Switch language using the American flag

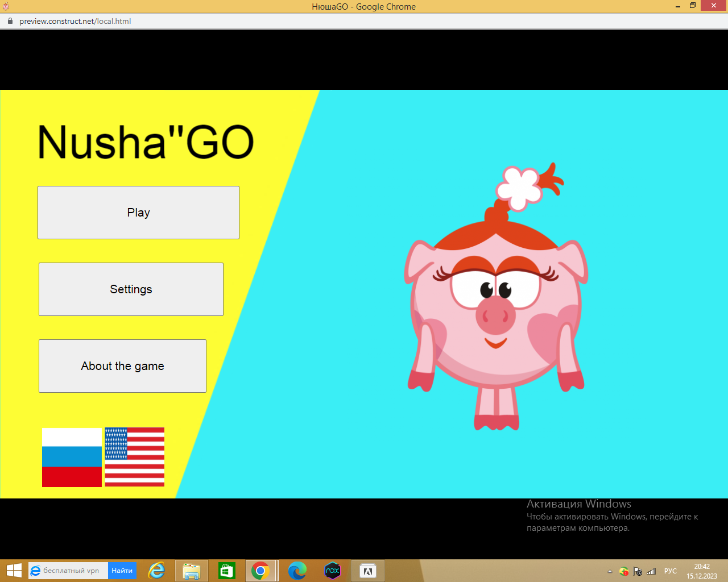point(135,457)
